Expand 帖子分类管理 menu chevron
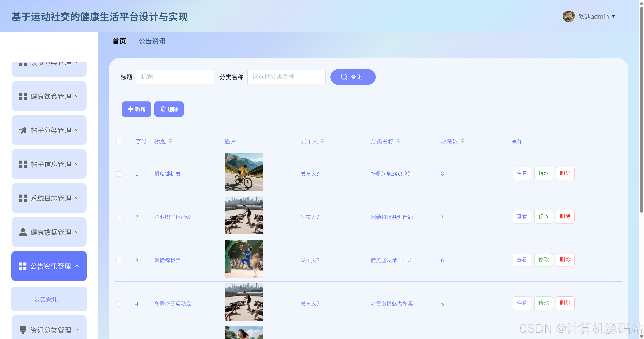The height and width of the screenshot is (339, 644). click(77, 130)
